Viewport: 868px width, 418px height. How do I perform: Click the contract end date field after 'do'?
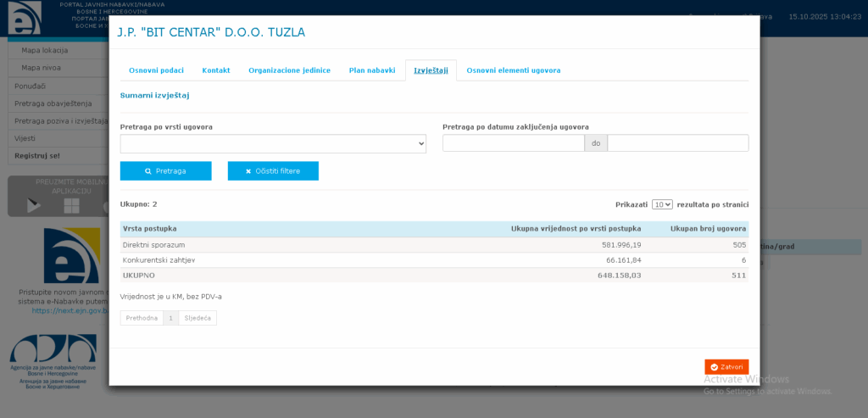677,143
